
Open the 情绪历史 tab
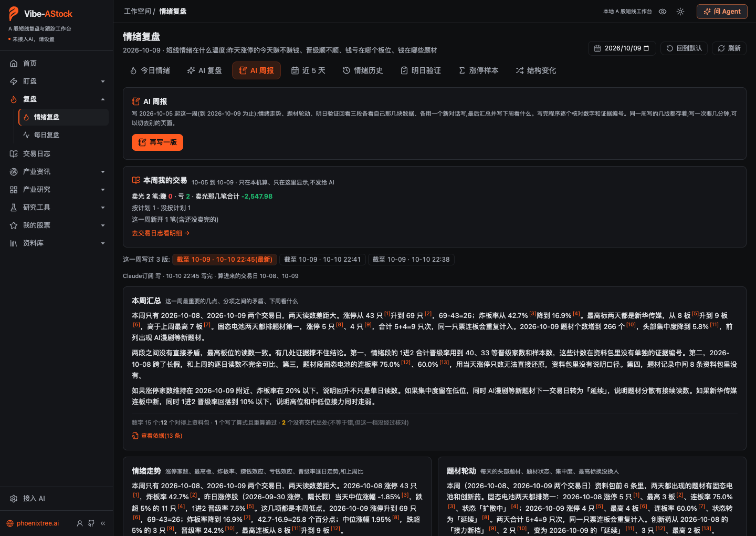point(363,70)
